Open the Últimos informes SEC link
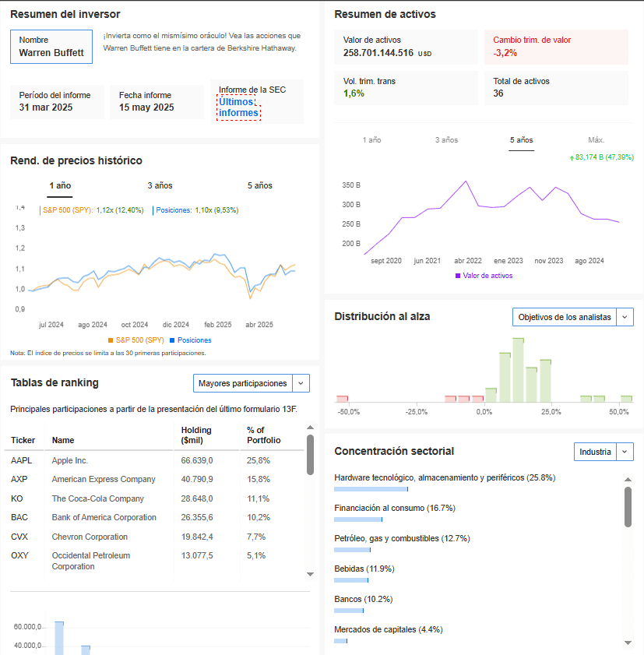The height and width of the screenshot is (655, 644). (x=238, y=107)
